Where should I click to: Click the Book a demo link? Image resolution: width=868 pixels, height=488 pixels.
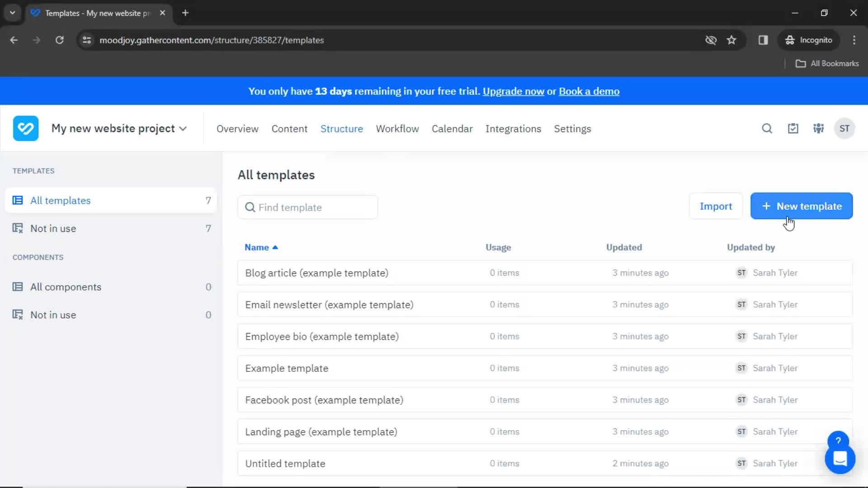pos(589,91)
